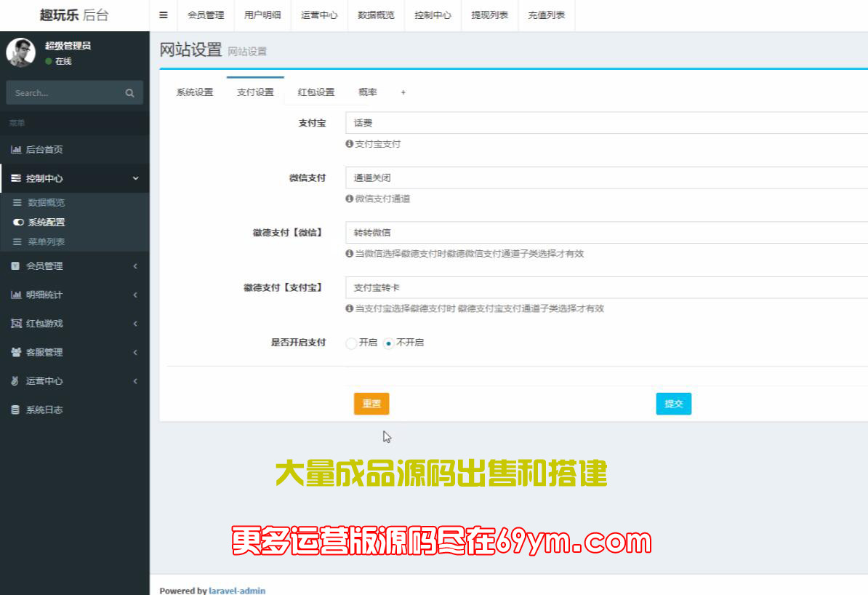Click the 运营中心 medal icon in sidebar
The image size is (868, 595).
[x=15, y=381]
